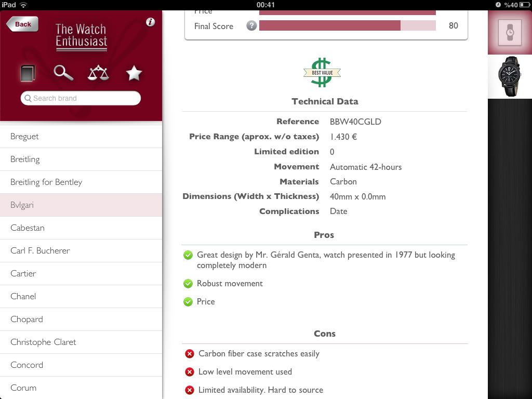Tap the alarm clock icon in status bar
Image resolution: width=532 pixels, height=399 pixels.
tap(498, 5)
